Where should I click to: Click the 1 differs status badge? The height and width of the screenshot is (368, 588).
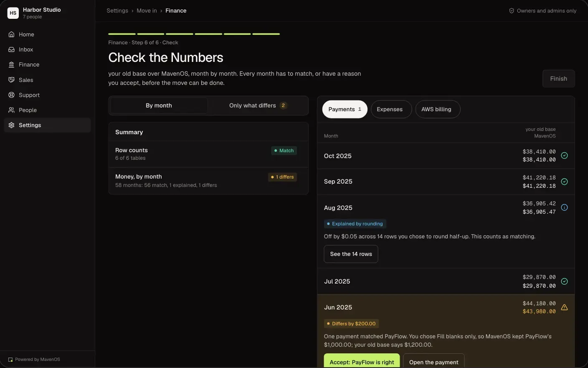(283, 177)
